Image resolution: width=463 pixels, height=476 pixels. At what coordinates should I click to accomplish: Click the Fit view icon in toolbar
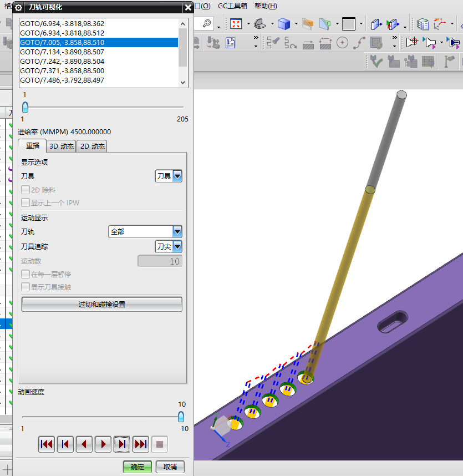coord(237,24)
